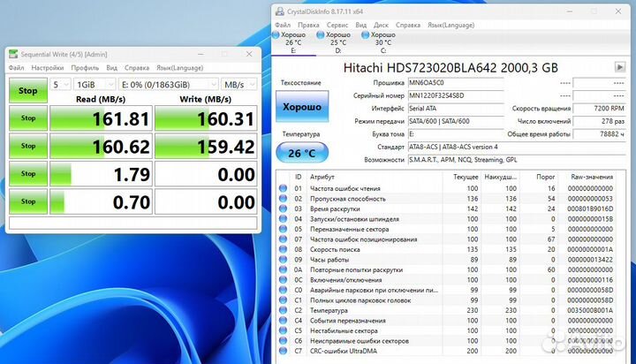This screenshot has height=364, width=636.
Task: Open Вид menu in CrystalDiskInfo
Action: pos(361,25)
